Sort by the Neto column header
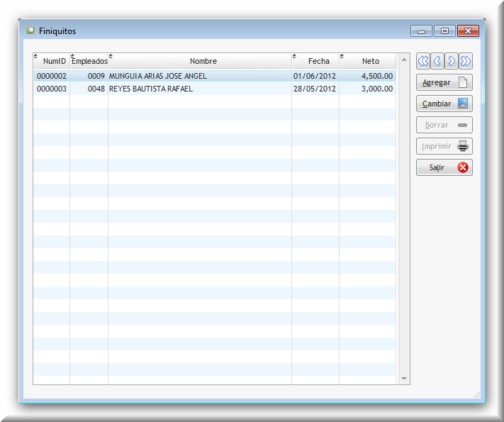 coord(368,61)
